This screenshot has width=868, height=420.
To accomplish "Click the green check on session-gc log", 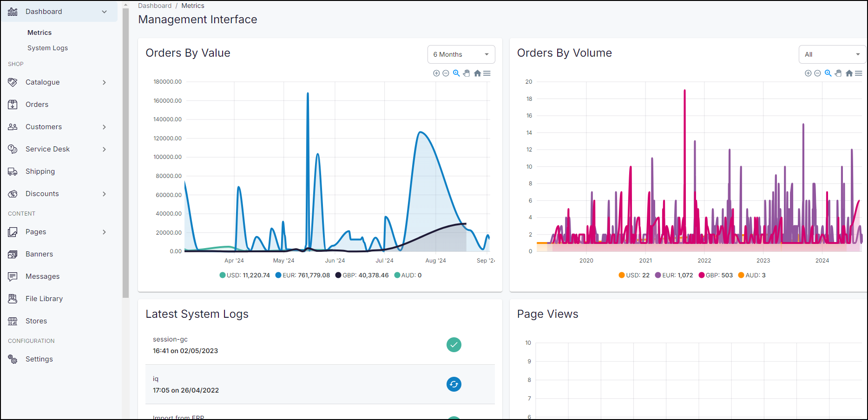I will point(454,345).
